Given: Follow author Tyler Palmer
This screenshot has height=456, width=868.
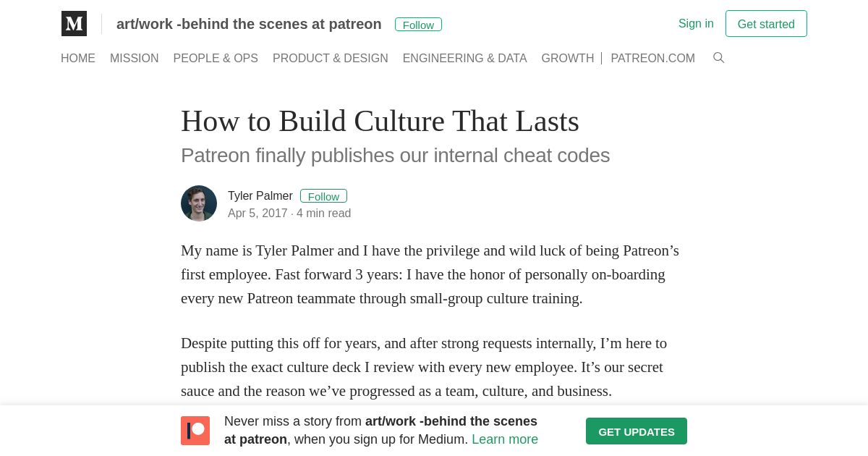Looking at the screenshot, I should pyautogui.click(x=323, y=196).
